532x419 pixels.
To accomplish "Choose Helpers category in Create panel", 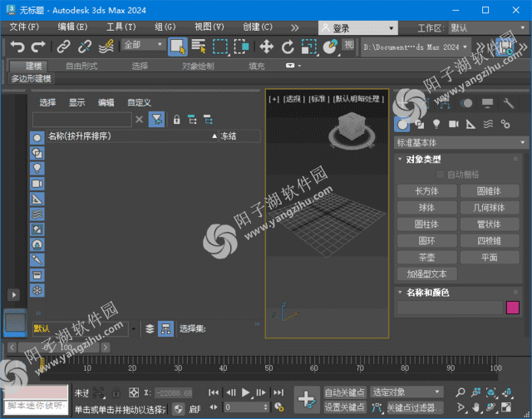I will point(470,125).
